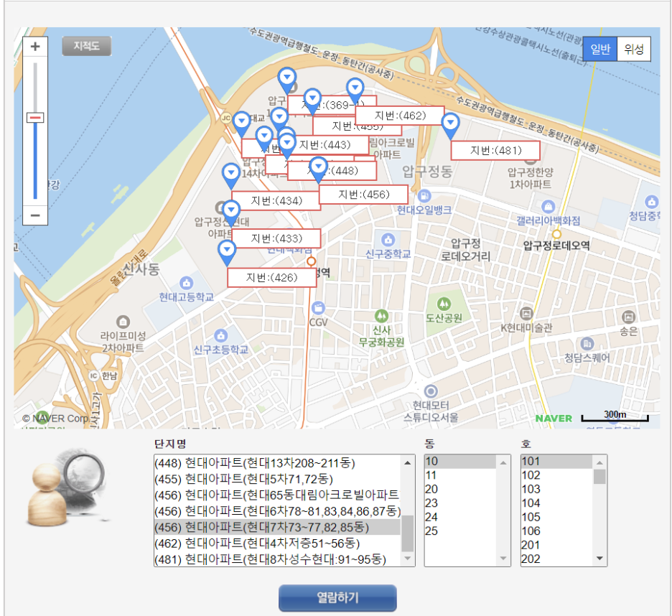Switch map to 일반 view
Image resolution: width=672 pixels, height=616 pixels.
pos(600,49)
